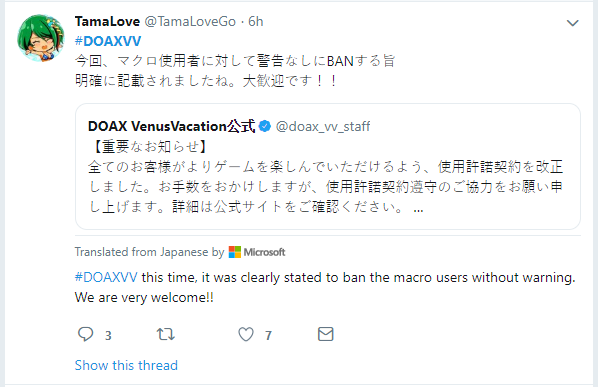Click the reply speech bubble icon
This screenshot has width=598, height=387.
tap(85, 334)
